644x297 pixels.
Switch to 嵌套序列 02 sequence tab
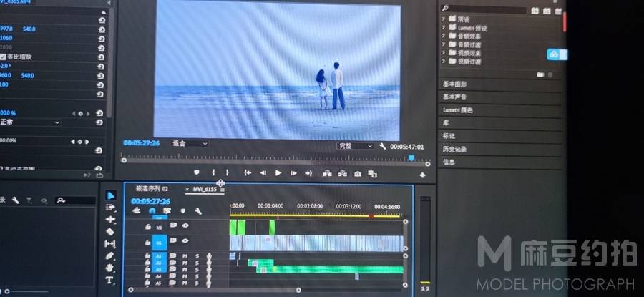point(152,188)
